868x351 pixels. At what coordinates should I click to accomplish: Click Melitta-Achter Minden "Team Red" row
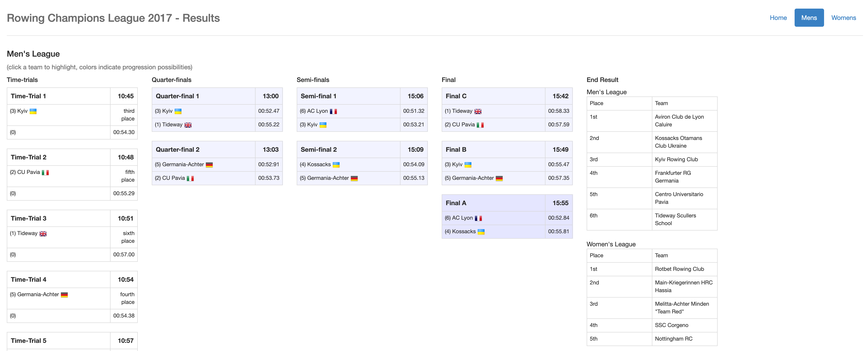click(x=652, y=308)
